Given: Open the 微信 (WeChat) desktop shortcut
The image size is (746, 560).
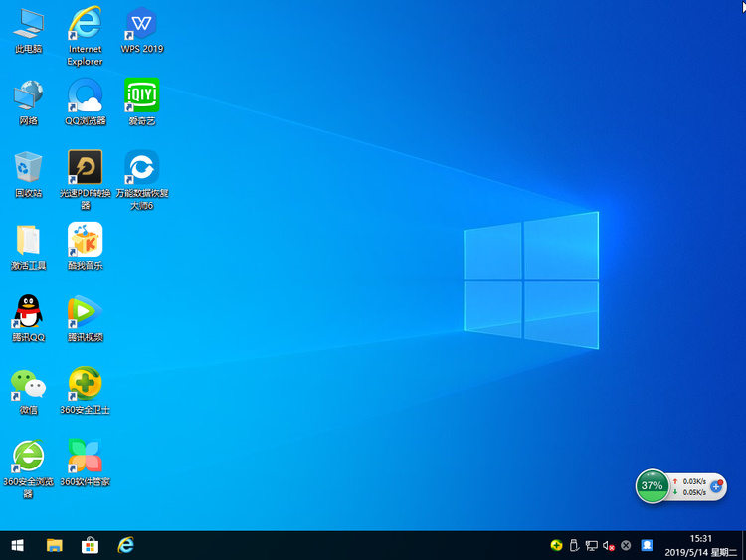Looking at the screenshot, I should 28,384.
